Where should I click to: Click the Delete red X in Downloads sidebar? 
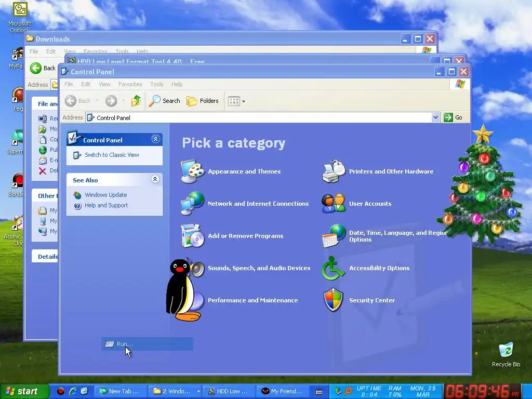pyautogui.click(x=43, y=170)
